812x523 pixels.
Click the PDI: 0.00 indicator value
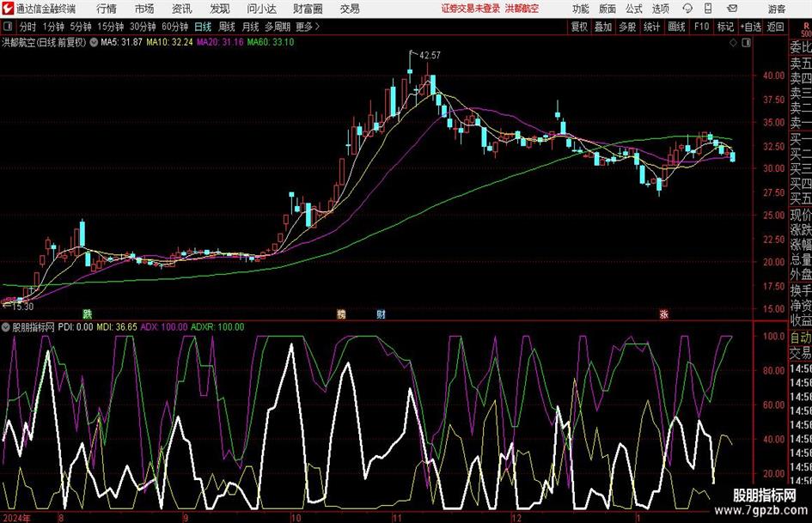pos(76,327)
